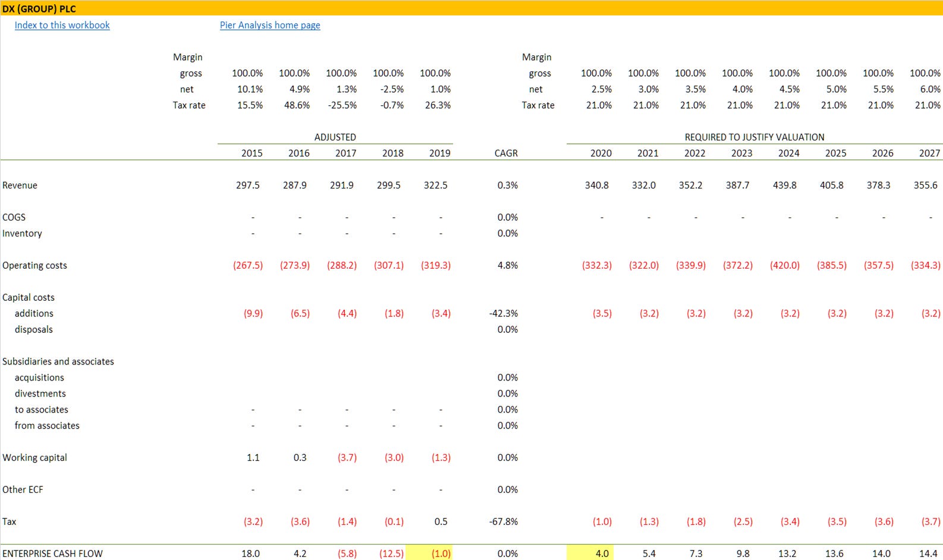This screenshot has height=560, width=943.
Task: Select the divestments row label
Action: pos(40,394)
